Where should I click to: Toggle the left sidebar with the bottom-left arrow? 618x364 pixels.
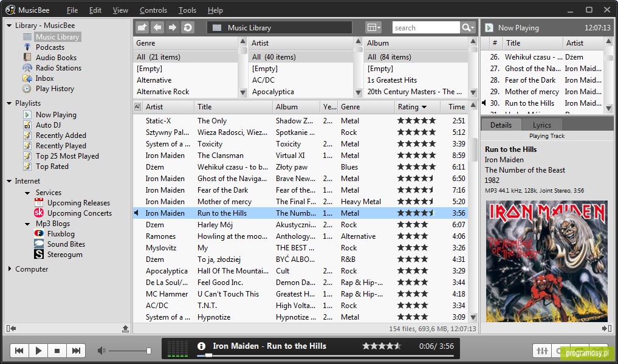point(11,328)
